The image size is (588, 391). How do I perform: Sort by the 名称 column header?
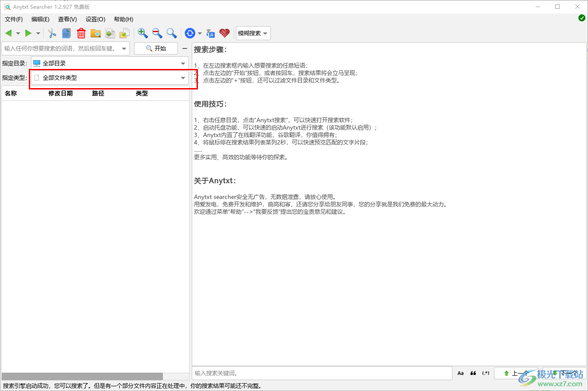click(x=11, y=93)
